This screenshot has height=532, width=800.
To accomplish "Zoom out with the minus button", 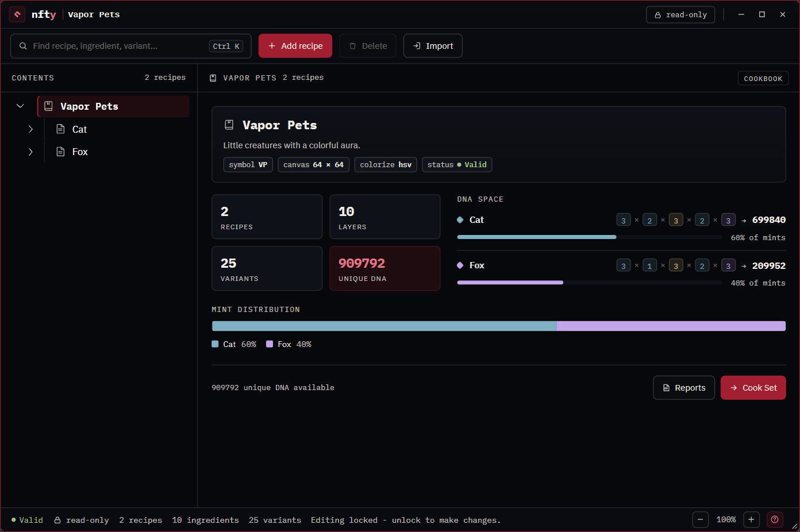I will coord(700,520).
